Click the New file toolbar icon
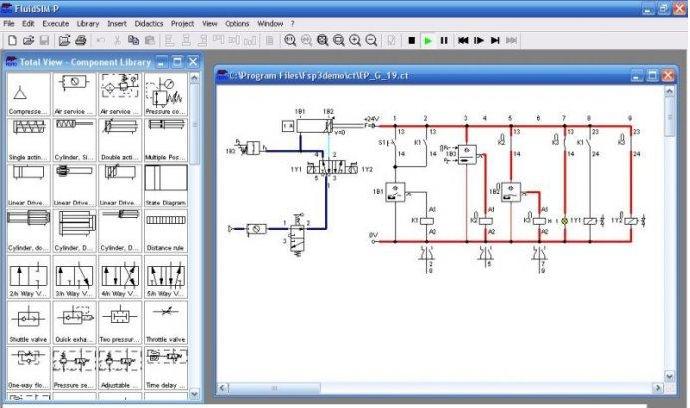 [11, 40]
